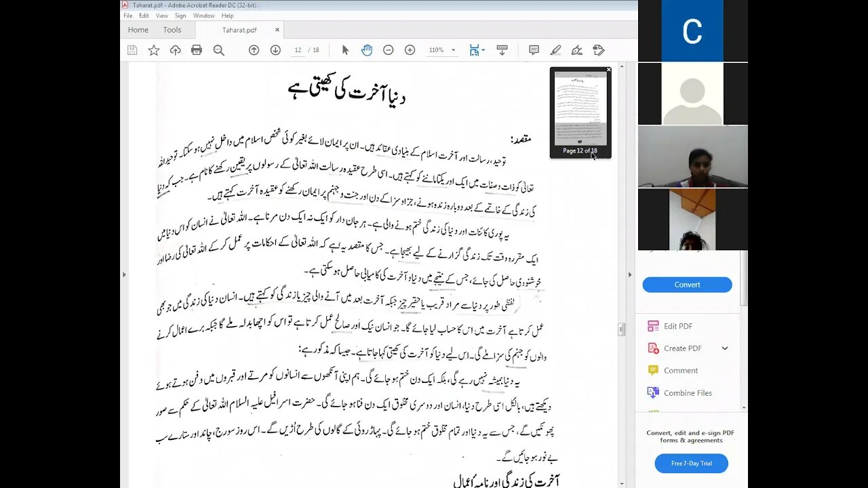Click the Print icon
This screenshot has height=488, width=868.
pos(197,50)
